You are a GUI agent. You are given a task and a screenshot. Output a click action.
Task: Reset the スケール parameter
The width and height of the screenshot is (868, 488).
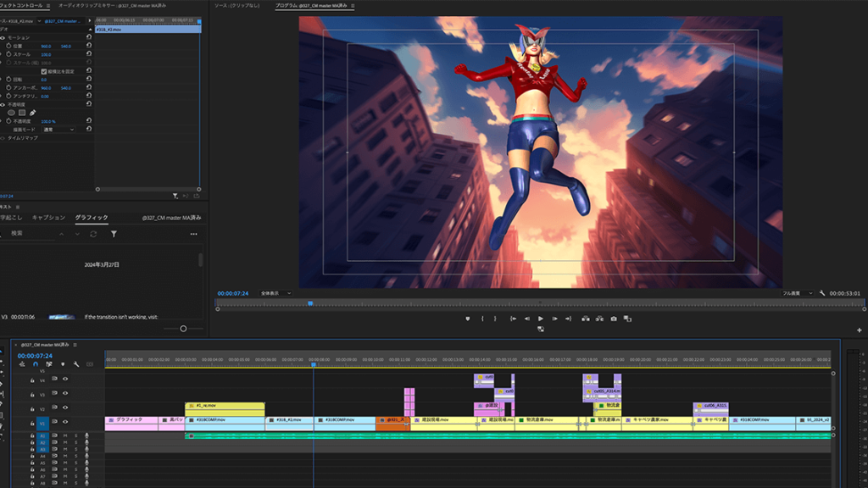88,54
